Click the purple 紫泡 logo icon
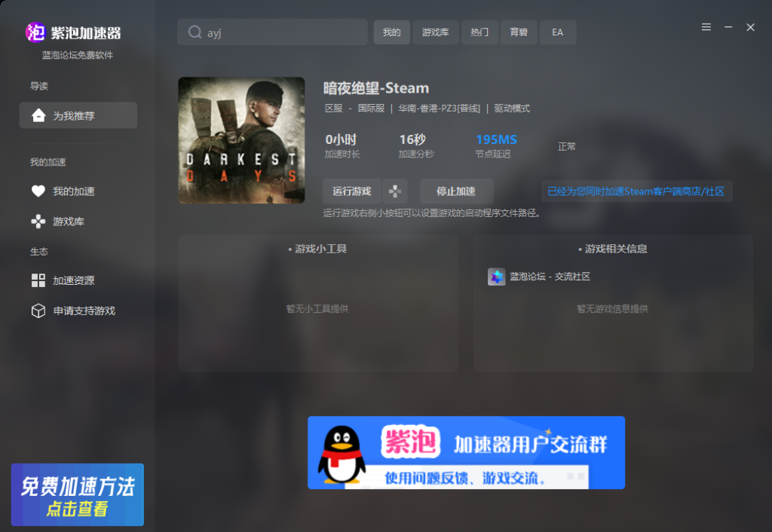Screen dimensions: 772x532 click(x=35, y=32)
